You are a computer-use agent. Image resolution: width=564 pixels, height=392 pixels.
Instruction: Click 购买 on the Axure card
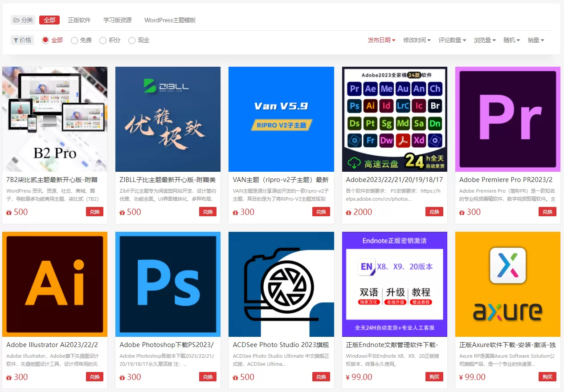point(547,377)
